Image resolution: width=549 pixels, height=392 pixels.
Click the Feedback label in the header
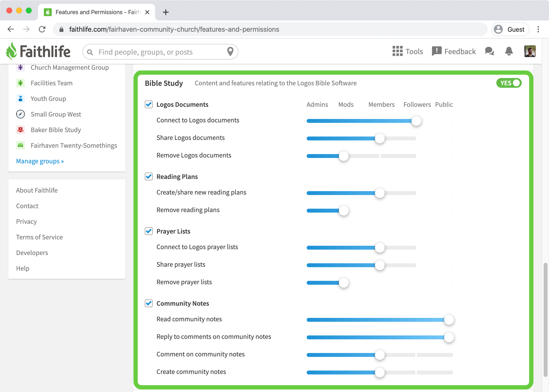click(460, 51)
